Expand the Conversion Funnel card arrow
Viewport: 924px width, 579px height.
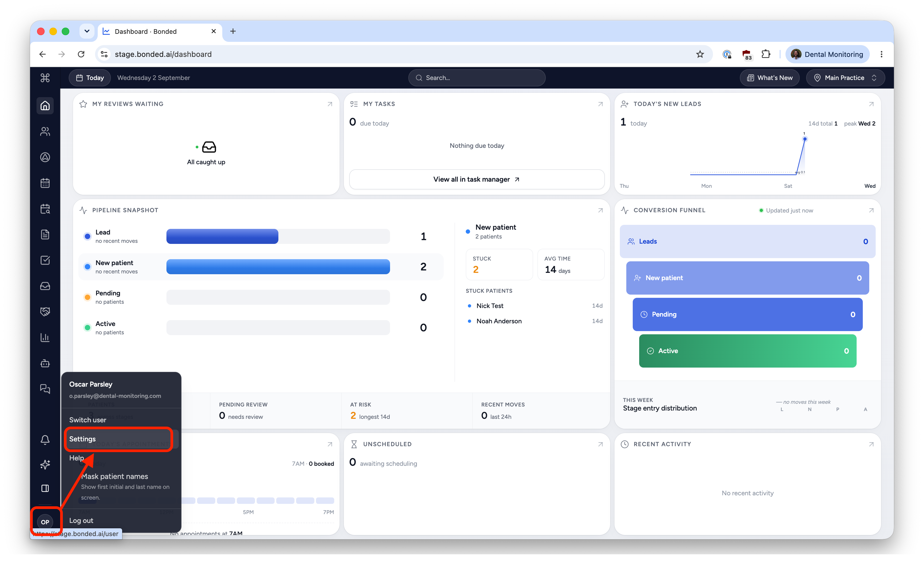click(871, 210)
